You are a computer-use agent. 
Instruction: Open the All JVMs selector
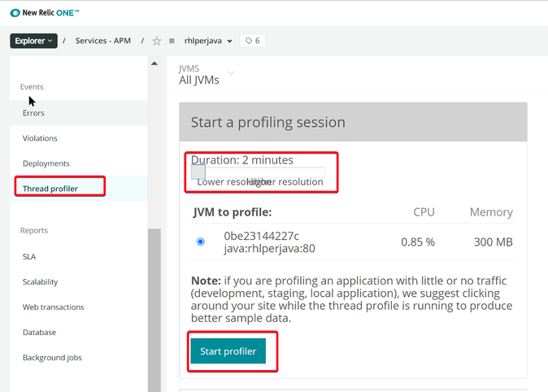207,75
